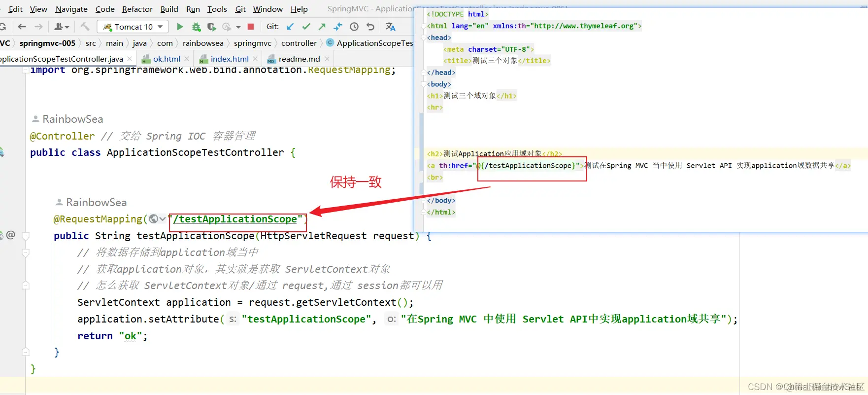Click the Git push green arrow

[x=322, y=27]
